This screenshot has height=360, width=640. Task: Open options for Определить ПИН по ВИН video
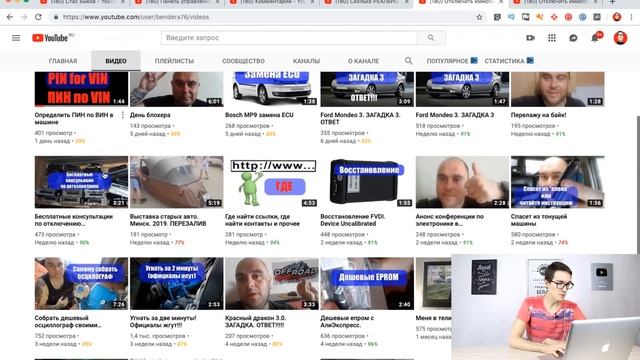tap(123, 116)
